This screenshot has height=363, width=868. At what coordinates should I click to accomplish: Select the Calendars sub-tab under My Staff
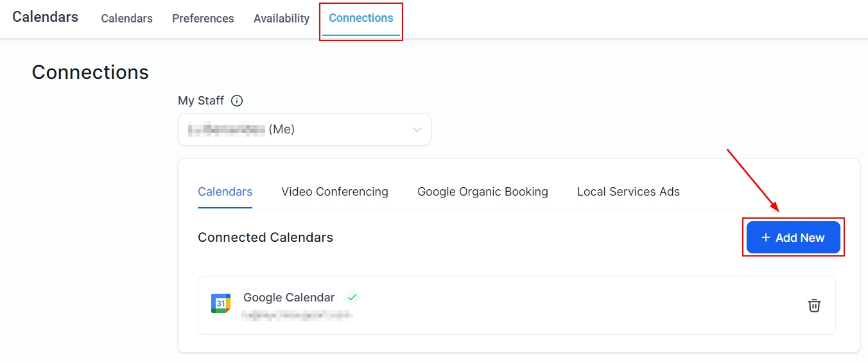[x=225, y=192]
